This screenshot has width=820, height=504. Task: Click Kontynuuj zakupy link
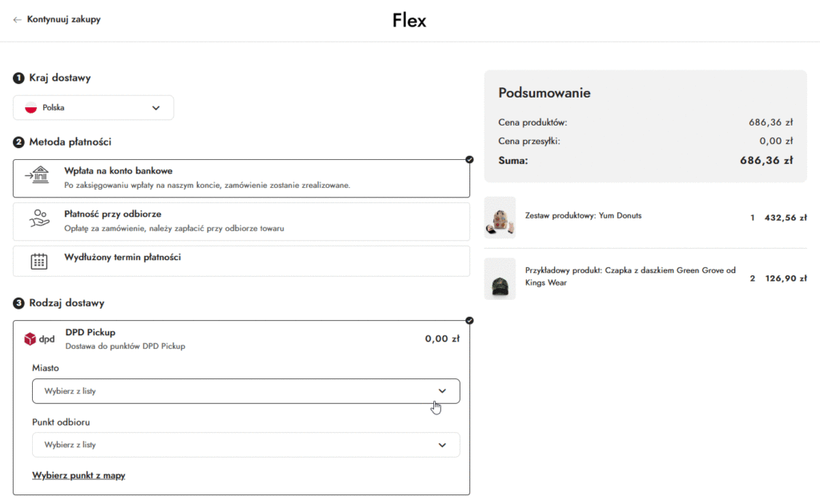64,19
